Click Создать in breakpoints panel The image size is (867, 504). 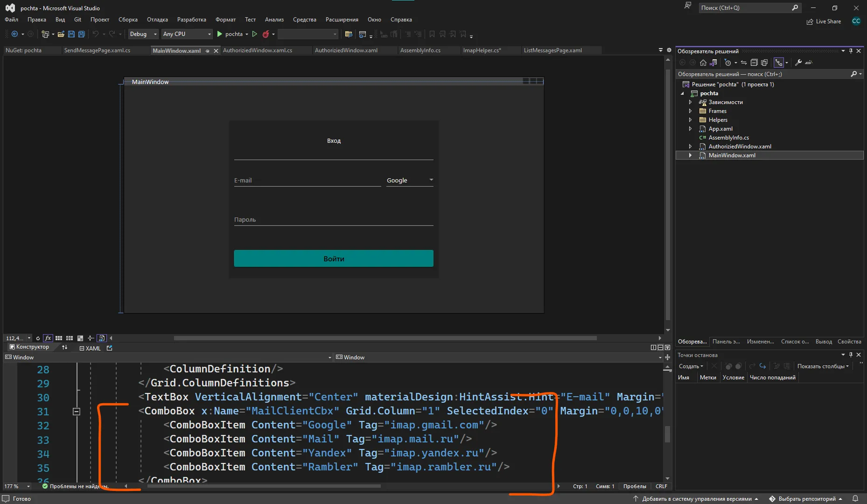(691, 366)
